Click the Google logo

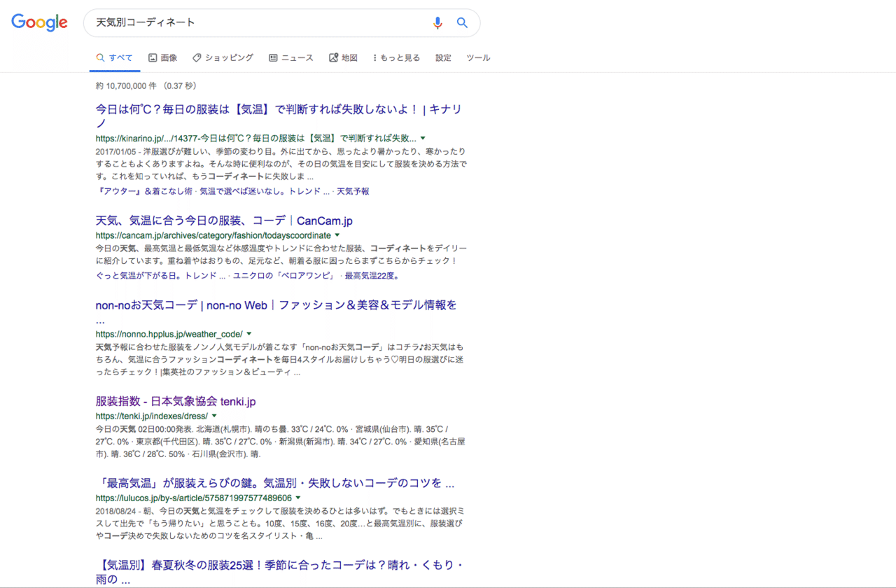click(x=39, y=22)
